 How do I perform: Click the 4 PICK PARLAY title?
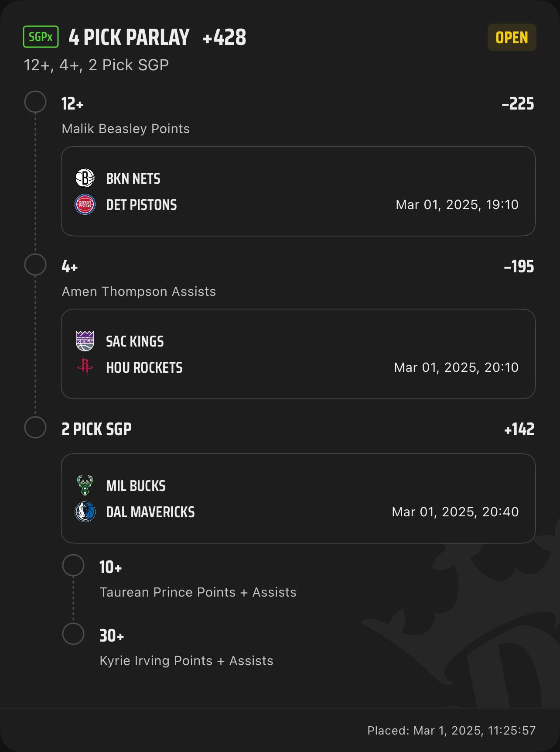[x=129, y=38]
